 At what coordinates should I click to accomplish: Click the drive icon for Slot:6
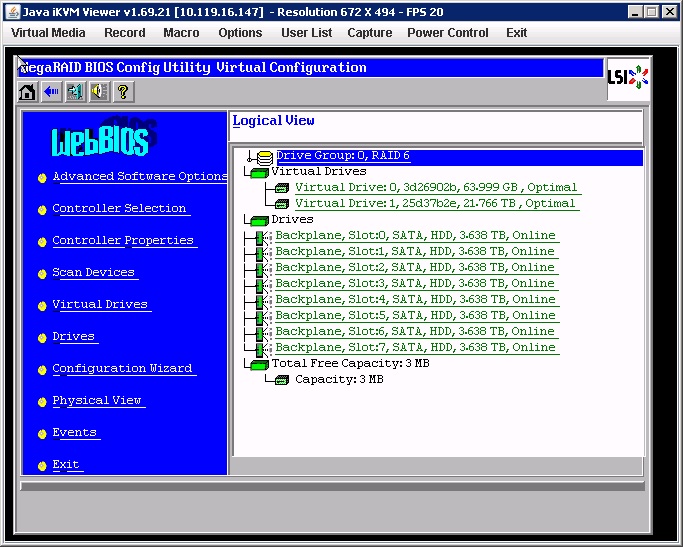263,334
